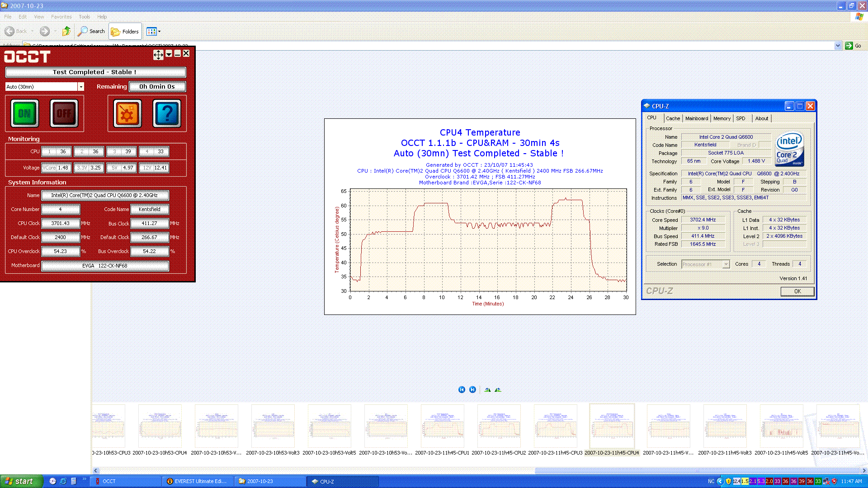Click Explorer Back toolbar button
The width and height of the screenshot is (868, 488).
point(16,31)
